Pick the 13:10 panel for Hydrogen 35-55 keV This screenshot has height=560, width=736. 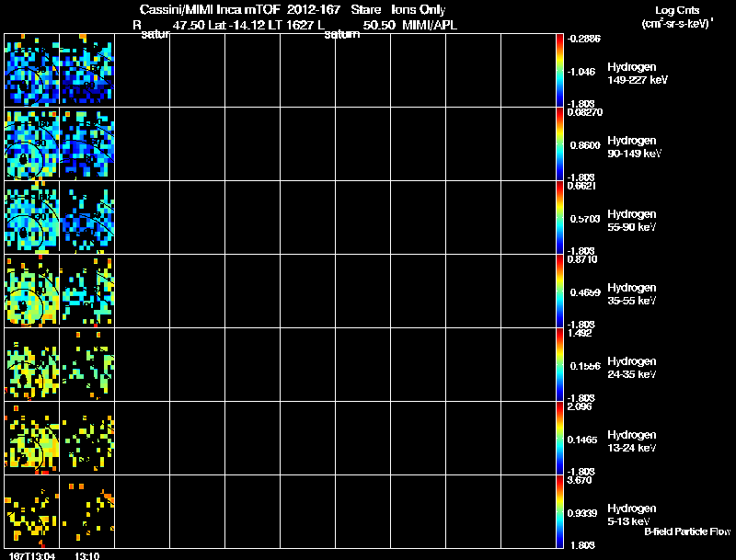point(87,291)
